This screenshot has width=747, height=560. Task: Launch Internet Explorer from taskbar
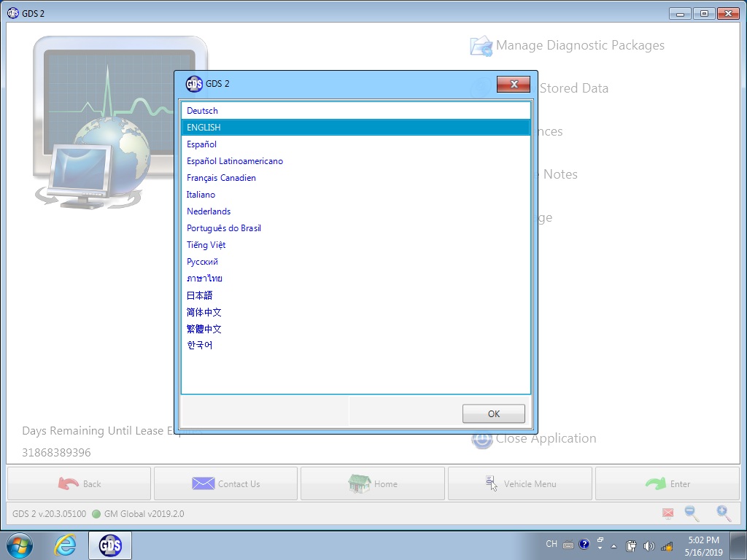(x=65, y=545)
